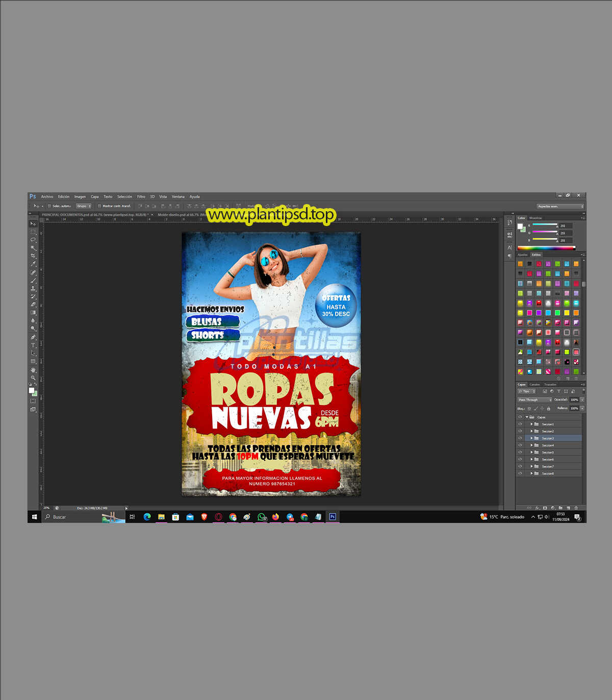Expand the Seccion4 group
The width and height of the screenshot is (612, 700).
(x=531, y=445)
